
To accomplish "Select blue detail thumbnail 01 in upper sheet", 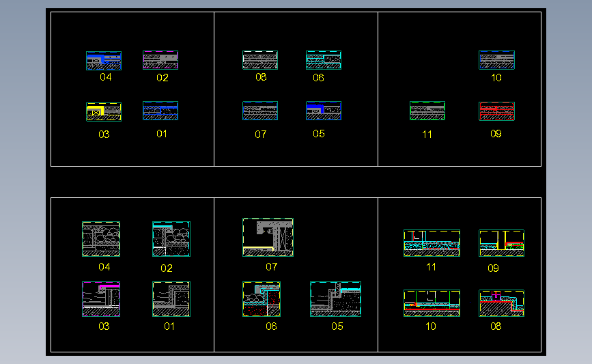I will pyautogui.click(x=160, y=111).
